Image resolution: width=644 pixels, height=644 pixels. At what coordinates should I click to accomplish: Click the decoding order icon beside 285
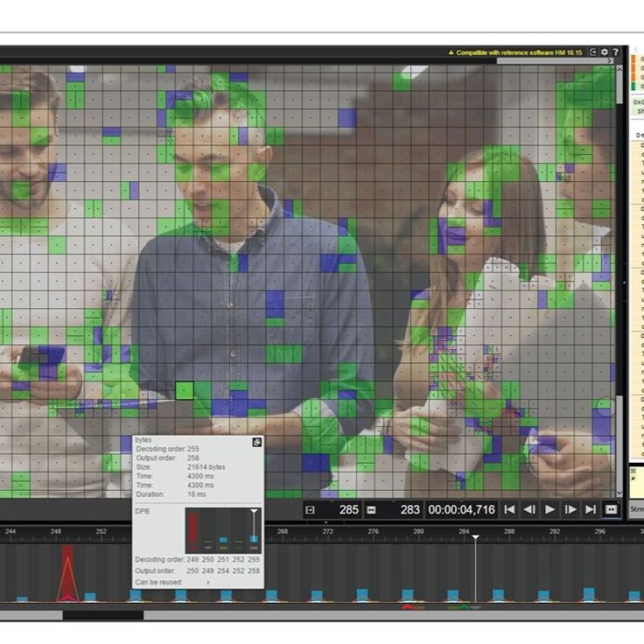tap(310, 510)
